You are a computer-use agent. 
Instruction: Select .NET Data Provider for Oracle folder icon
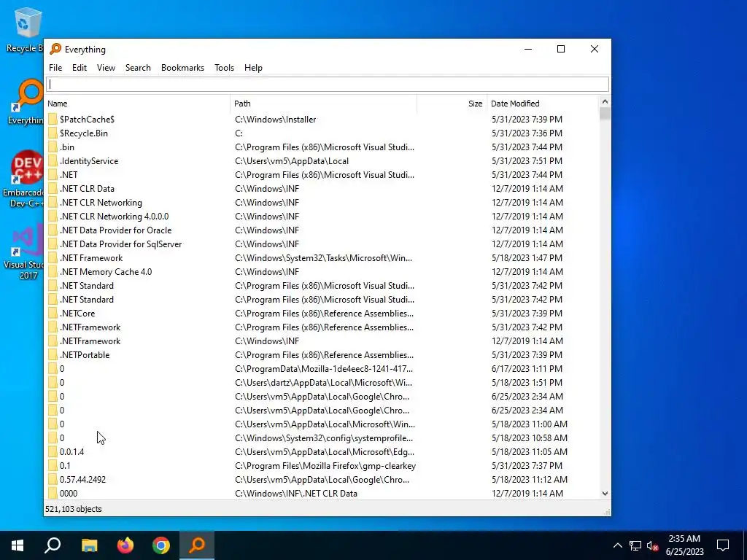pos(53,230)
